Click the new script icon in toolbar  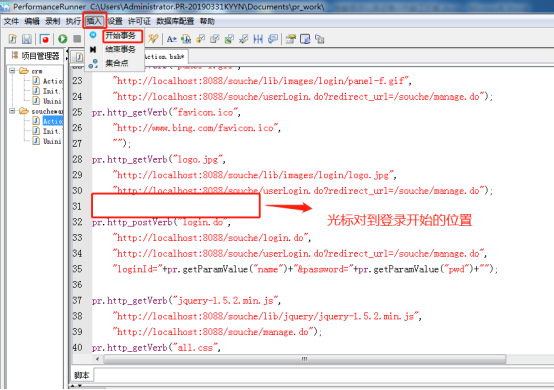[x=13, y=39]
